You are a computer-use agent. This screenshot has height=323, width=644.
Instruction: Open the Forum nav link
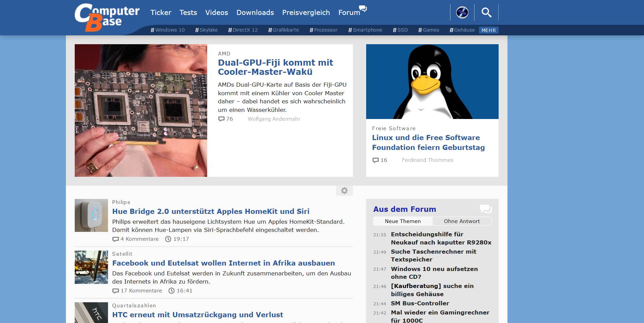(349, 13)
